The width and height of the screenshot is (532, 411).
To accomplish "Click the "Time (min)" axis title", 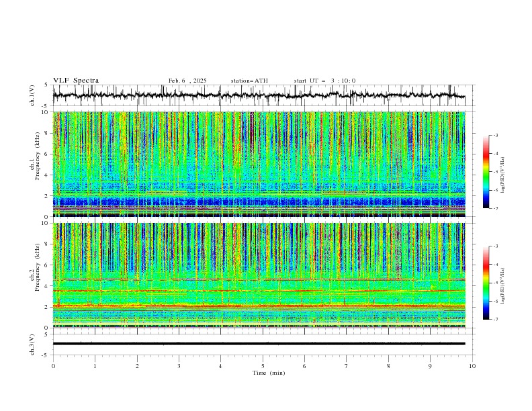I will (x=269, y=373).
